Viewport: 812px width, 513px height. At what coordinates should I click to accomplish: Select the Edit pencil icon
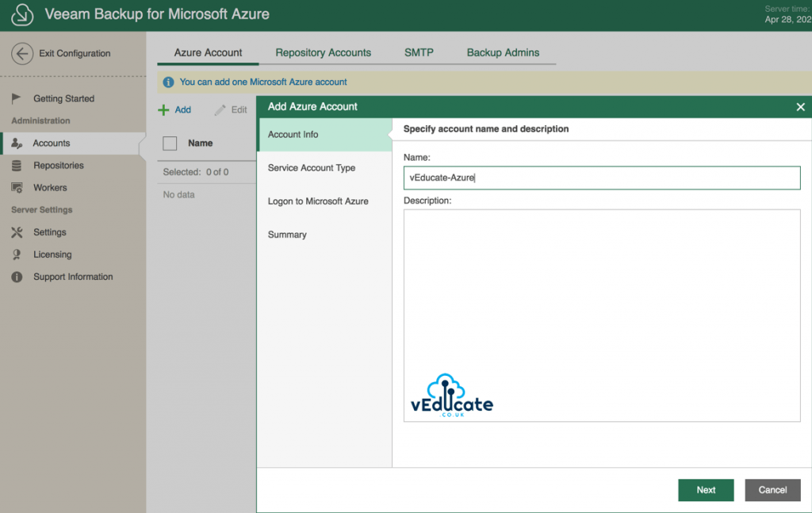[219, 109]
